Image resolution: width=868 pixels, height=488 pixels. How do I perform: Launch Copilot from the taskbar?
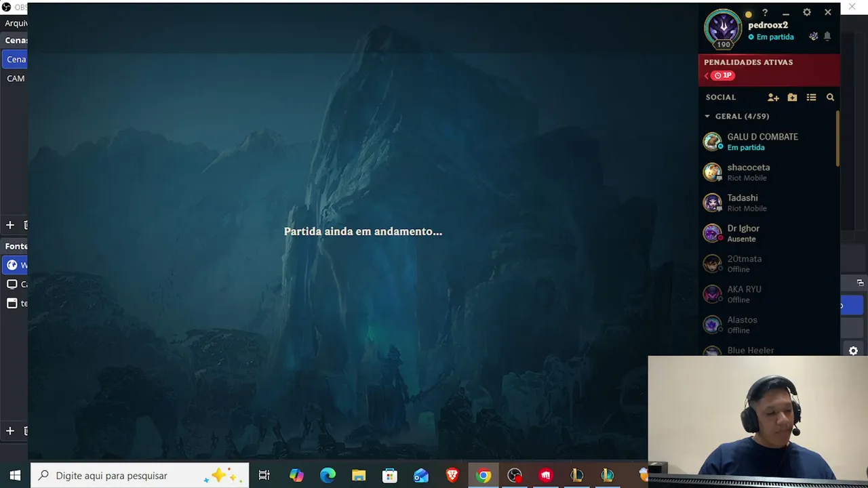(x=296, y=476)
